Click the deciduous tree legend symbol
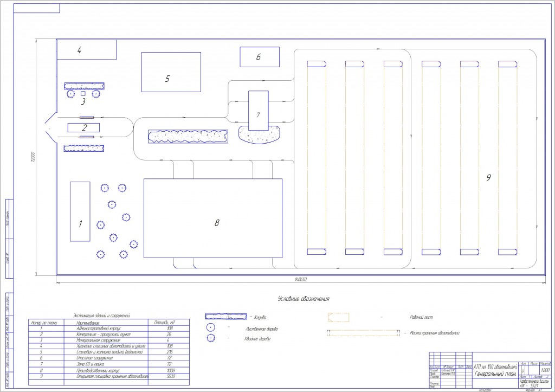 pos(211,327)
